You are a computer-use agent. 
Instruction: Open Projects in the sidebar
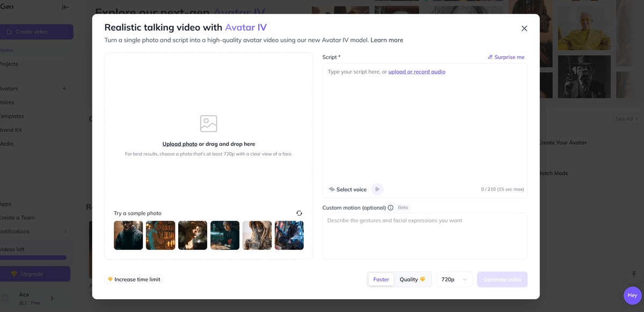click(x=9, y=64)
